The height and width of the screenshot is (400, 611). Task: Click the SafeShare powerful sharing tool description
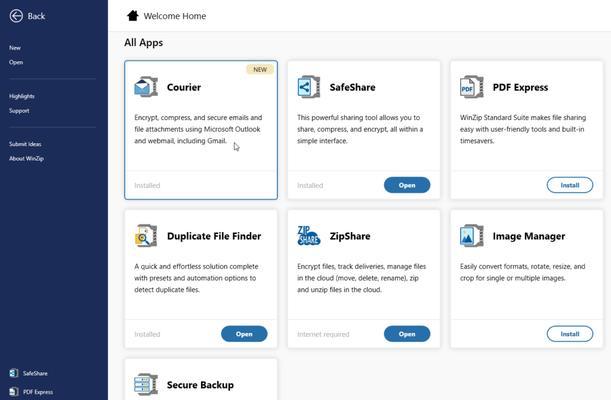tap(360, 129)
